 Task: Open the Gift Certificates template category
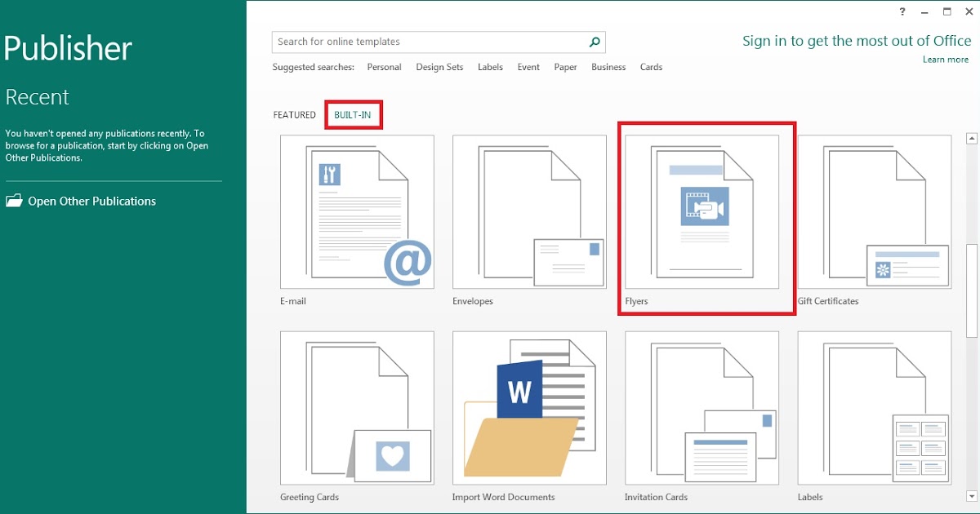click(875, 212)
